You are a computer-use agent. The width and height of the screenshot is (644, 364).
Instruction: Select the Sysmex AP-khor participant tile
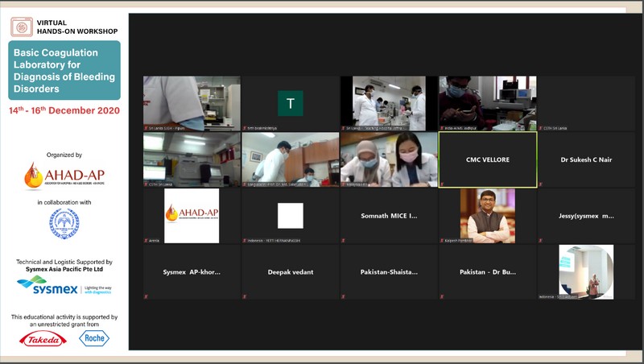[192, 272]
